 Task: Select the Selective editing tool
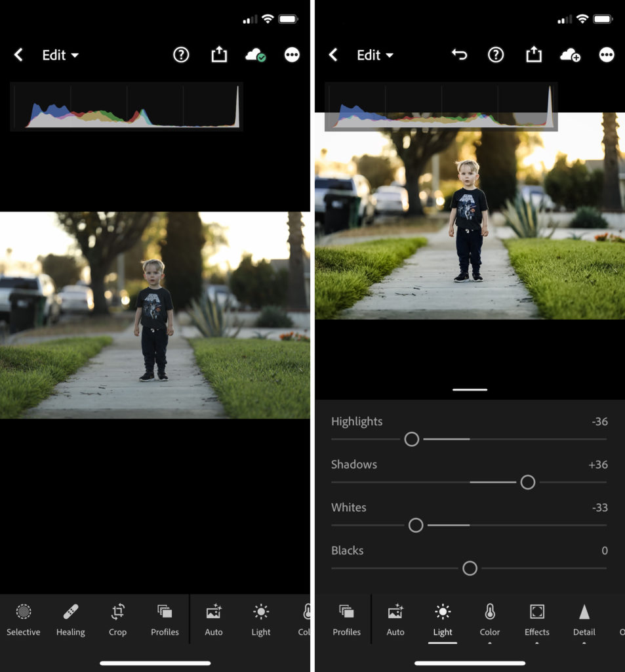point(24,619)
